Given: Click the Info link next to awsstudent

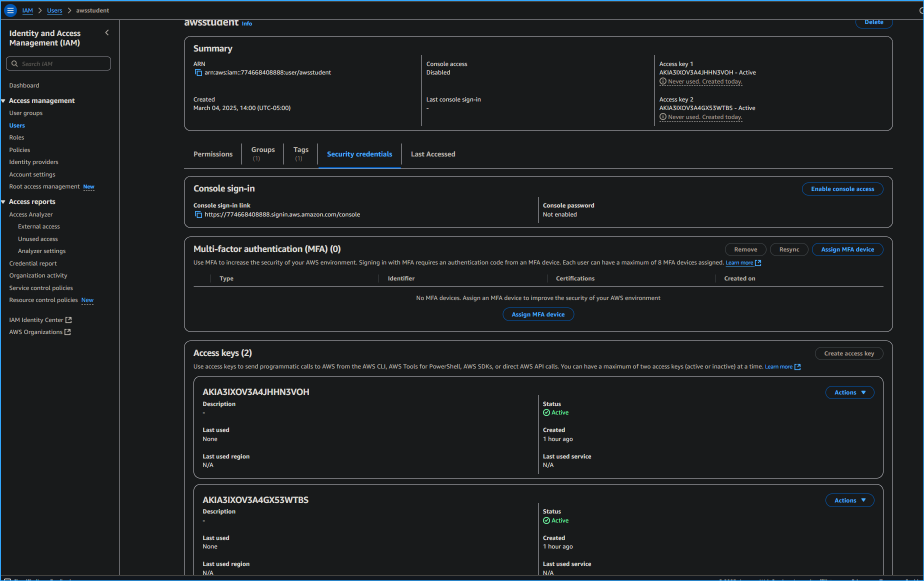Looking at the screenshot, I should pyautogui.click(x=246, y=23).
